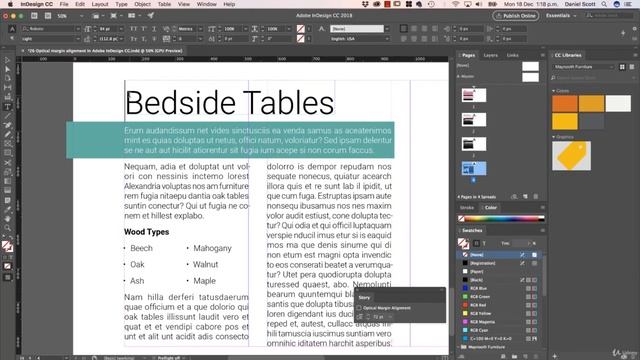Select the Hand tool
Screen dimensions: 640x360
(7, 219)
